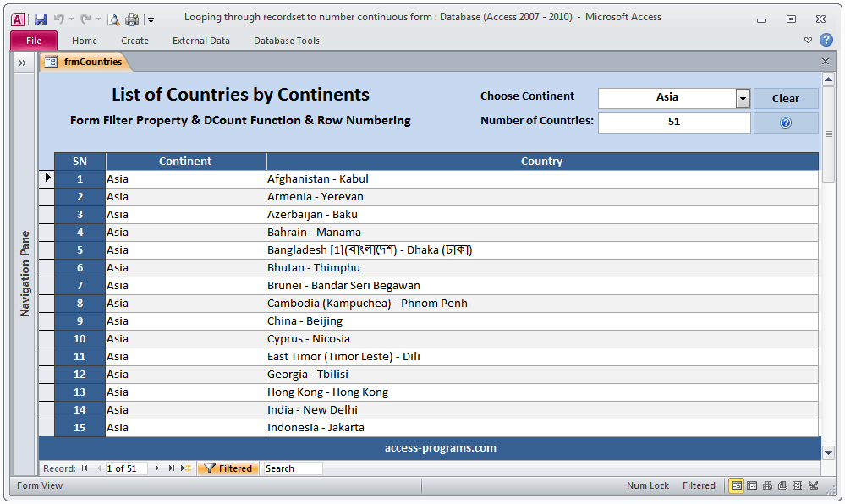Click the access-programs.com footer link
This screenshot has height=504, width=845.
tap(439, 448)
